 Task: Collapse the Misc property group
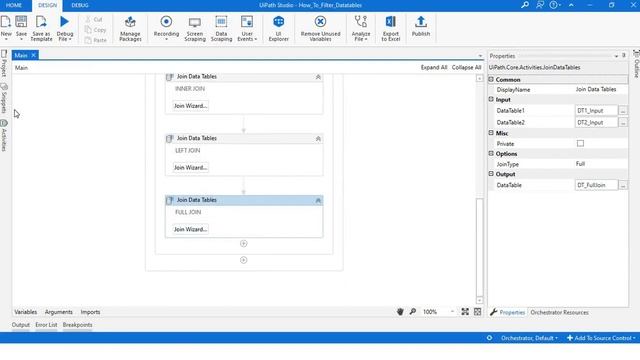point(491,133)
